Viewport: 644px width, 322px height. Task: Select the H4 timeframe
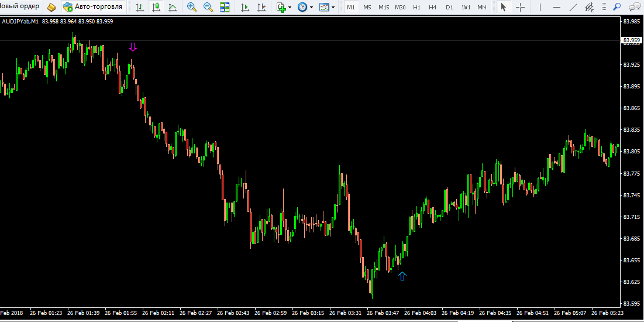coord(433,8)
